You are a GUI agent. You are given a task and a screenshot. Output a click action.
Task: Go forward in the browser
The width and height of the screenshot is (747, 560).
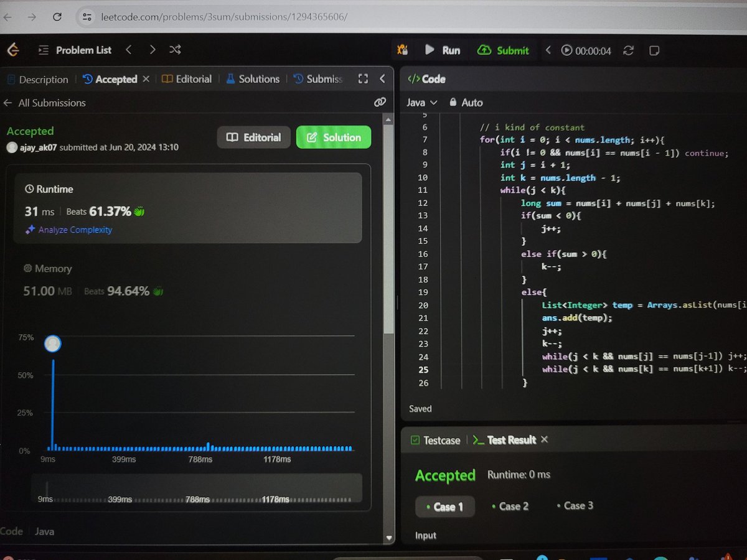(32, 17)
